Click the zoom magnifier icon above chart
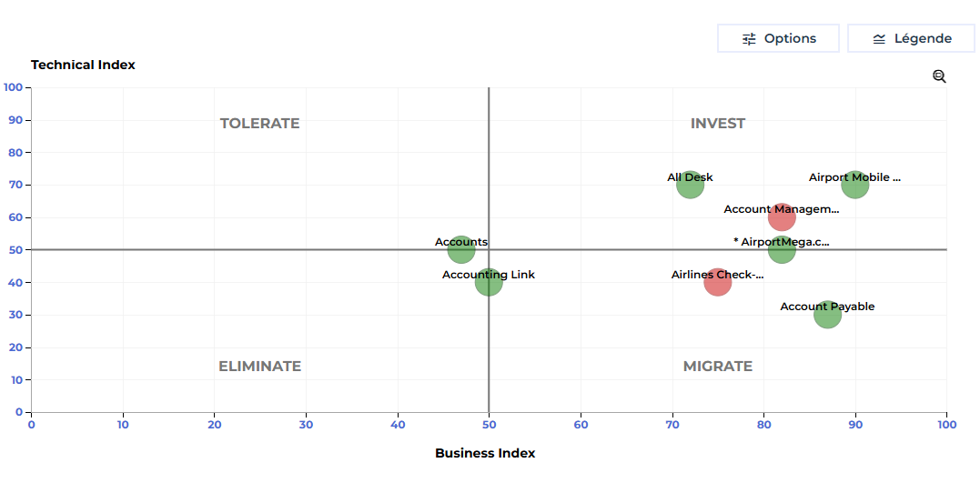980x483 pixels. click(x=939, y=76)
